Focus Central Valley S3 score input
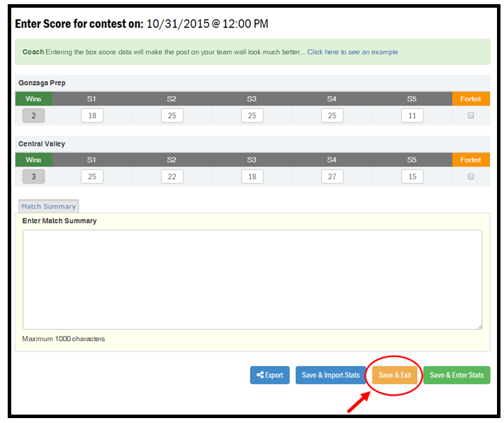Image resolution: width=504 pixels, height=423 pixels. click(252, 176)
